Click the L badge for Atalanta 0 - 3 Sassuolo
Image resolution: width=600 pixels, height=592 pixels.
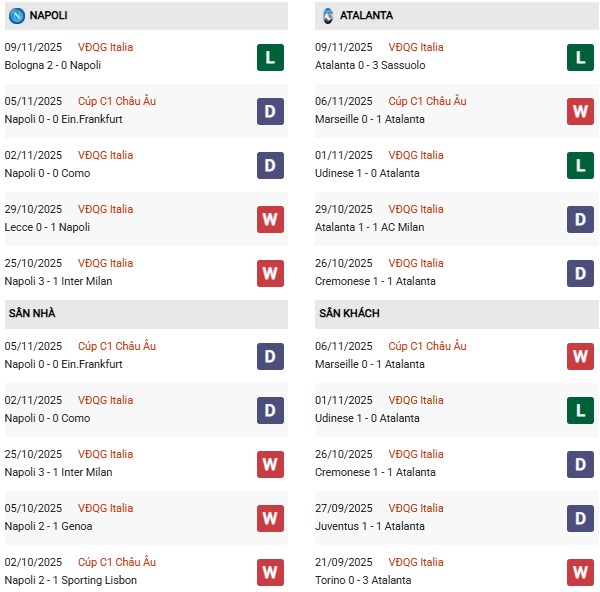coord(580,57)
